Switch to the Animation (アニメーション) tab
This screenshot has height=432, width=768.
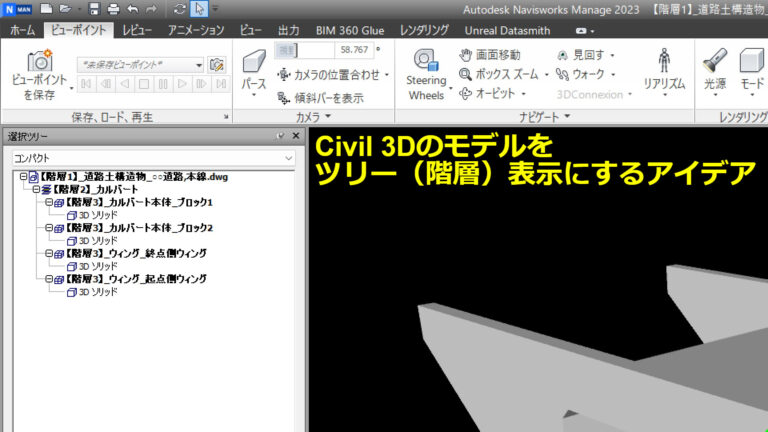196,30
